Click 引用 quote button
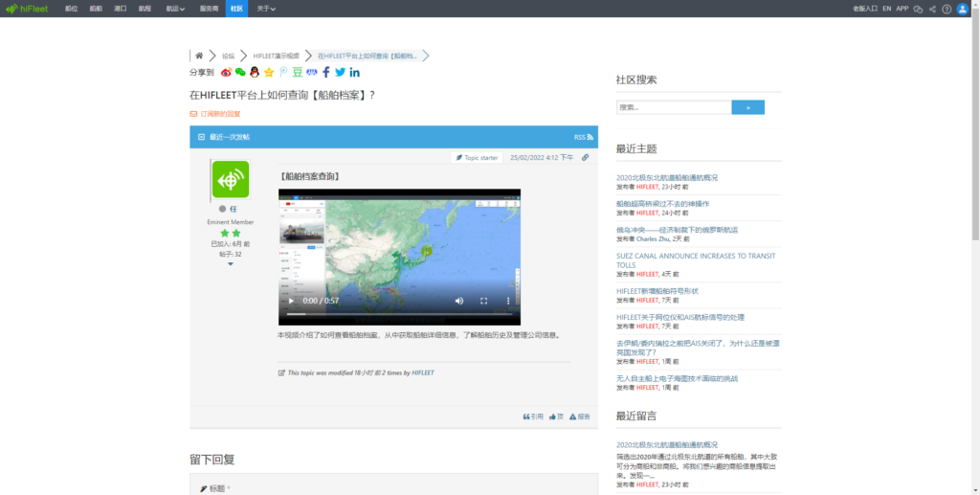Image resolution: width=980 pixels, height=495 pixels. coord(533,416)
